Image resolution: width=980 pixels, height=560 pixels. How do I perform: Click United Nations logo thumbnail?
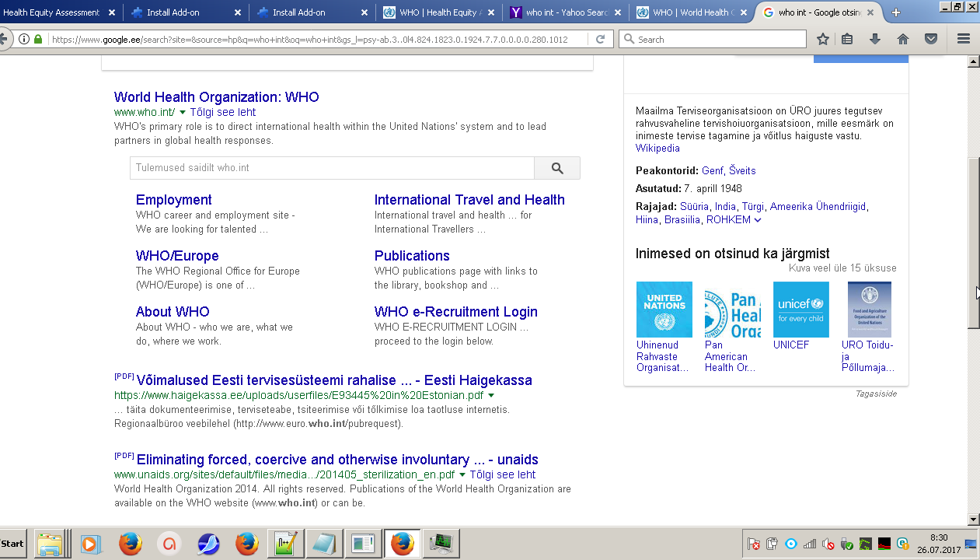tap(664, 310)
